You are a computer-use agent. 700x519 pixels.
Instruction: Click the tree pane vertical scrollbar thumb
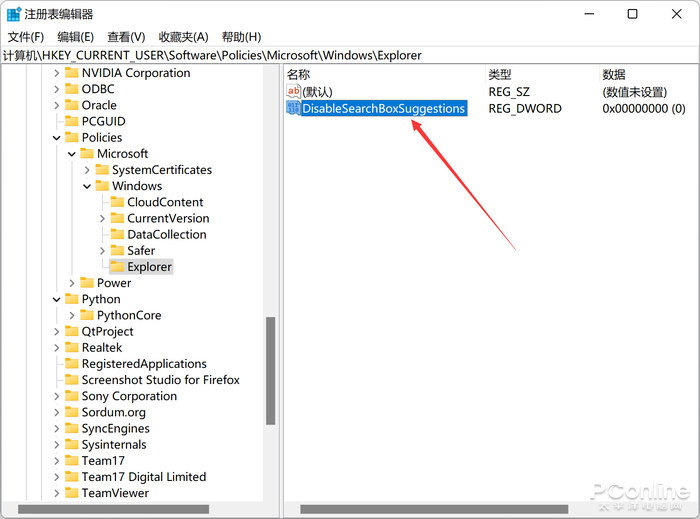270,371
